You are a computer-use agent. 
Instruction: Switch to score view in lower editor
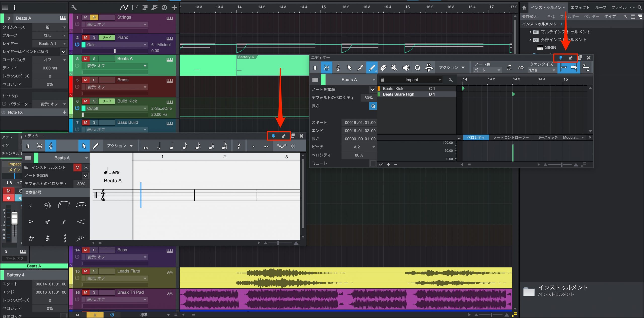(51, 146)
